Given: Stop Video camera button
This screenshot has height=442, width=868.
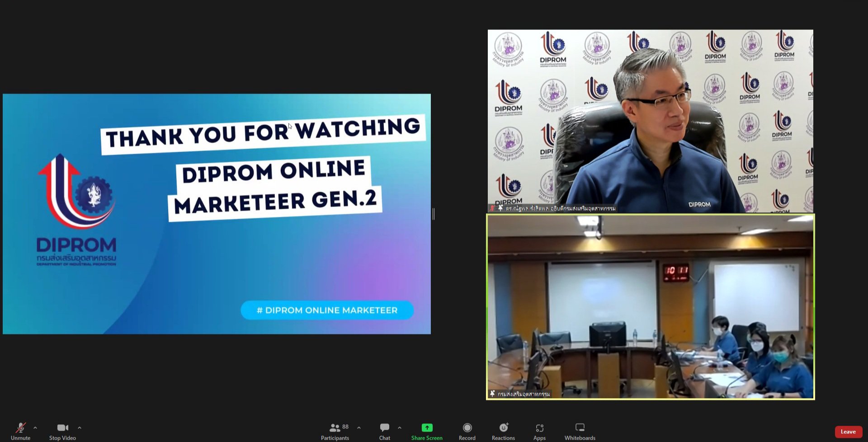Looking at the screenshot, I should [62, 431].
